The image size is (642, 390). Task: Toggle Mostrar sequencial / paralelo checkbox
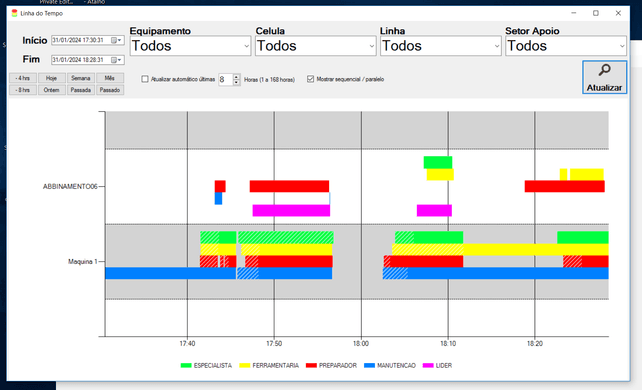click(310, 79)
